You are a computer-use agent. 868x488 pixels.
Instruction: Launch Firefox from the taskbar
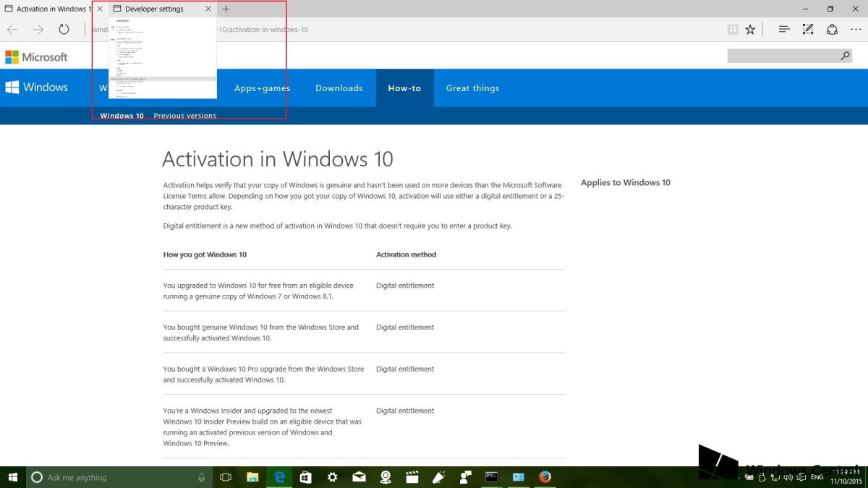[x=545, y=477]
